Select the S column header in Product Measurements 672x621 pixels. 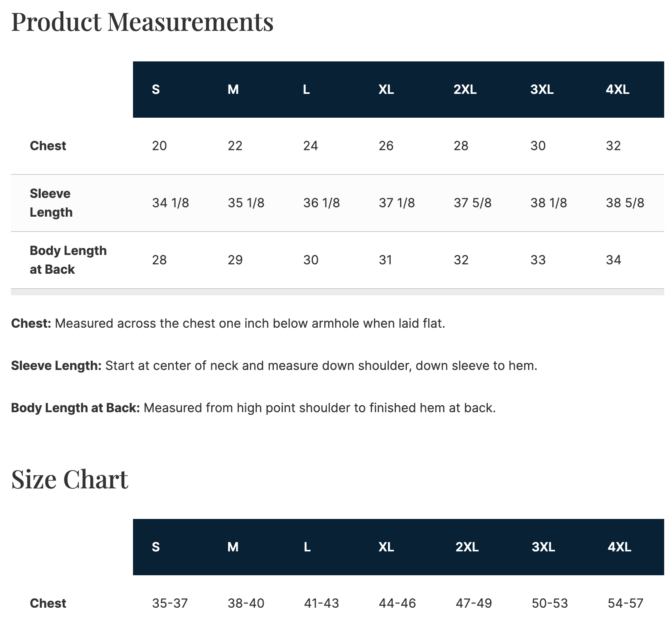tap(156, 90)
